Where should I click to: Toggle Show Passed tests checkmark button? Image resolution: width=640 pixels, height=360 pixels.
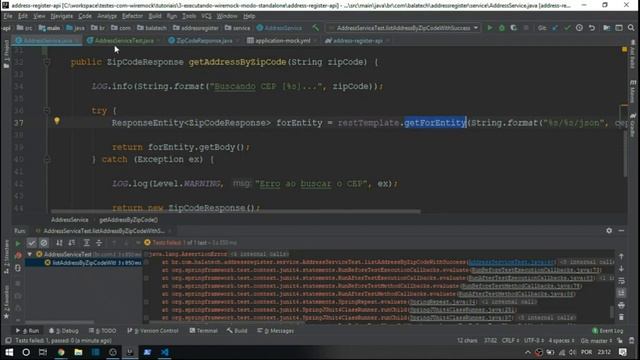click(x=31, y=243)
